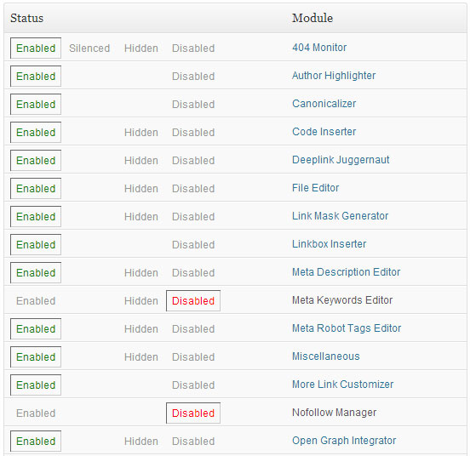Disable the Linkbox Inserter module

click(193, 244)
